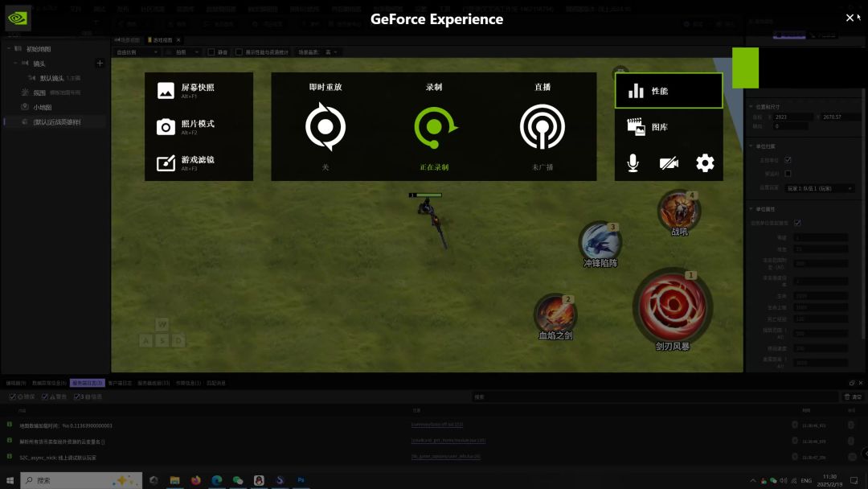The height and width of the screenshot is (489, 868).
Task: Toggle the 静音 mute checkbox
Action: pos(211,52)
